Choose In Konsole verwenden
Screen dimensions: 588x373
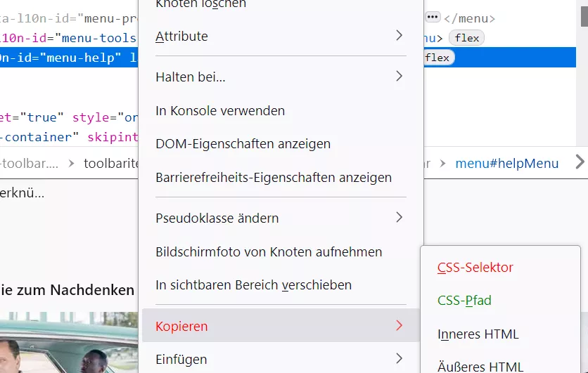[x=281, y=111]
